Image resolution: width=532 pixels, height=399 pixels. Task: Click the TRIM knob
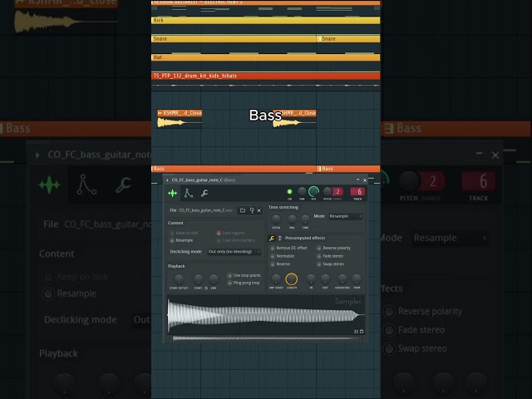357,279
